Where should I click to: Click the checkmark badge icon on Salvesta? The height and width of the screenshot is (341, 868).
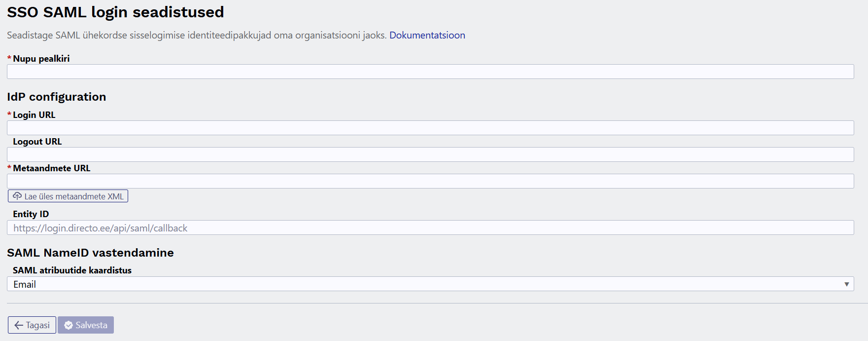(x=69, y=325)
